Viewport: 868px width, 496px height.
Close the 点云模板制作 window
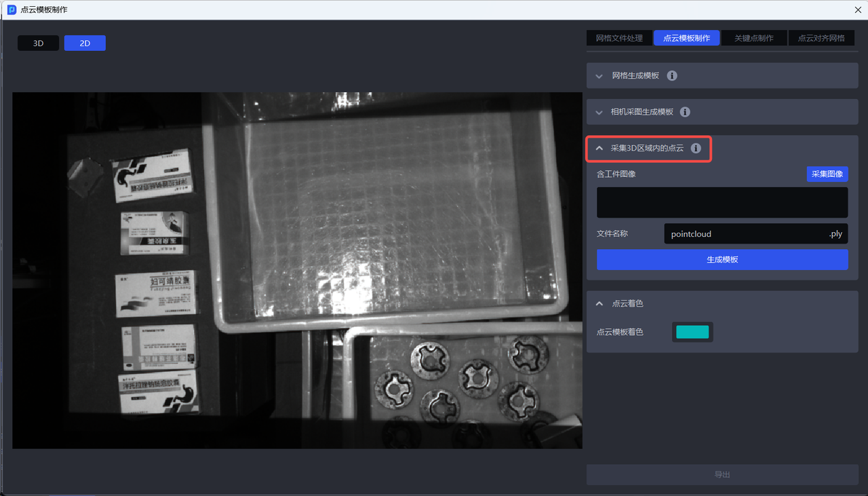(x=858, y=9)
